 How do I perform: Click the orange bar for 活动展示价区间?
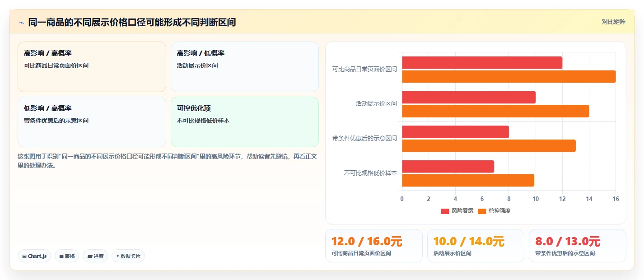pyautogui.click(x=495, y=111)
